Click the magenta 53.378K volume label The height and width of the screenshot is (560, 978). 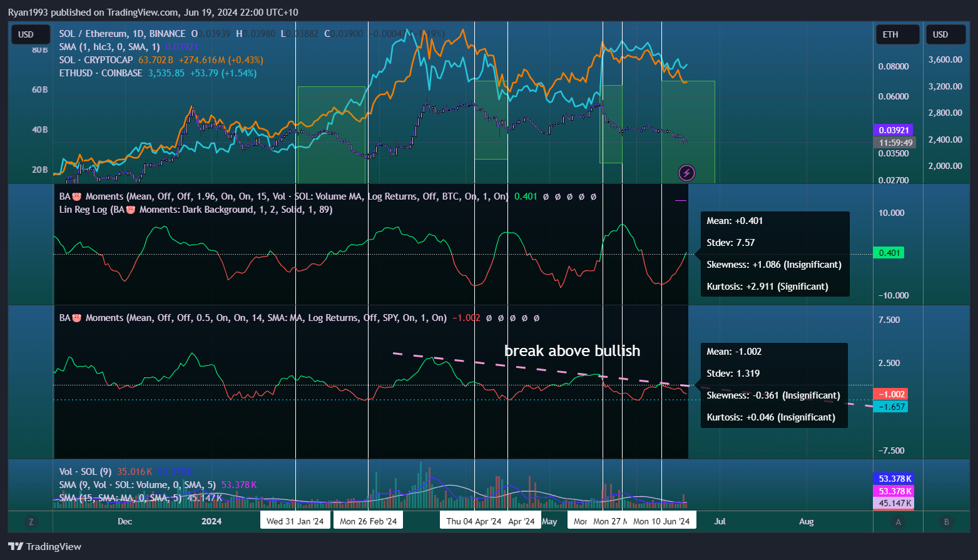pos(894,491)
